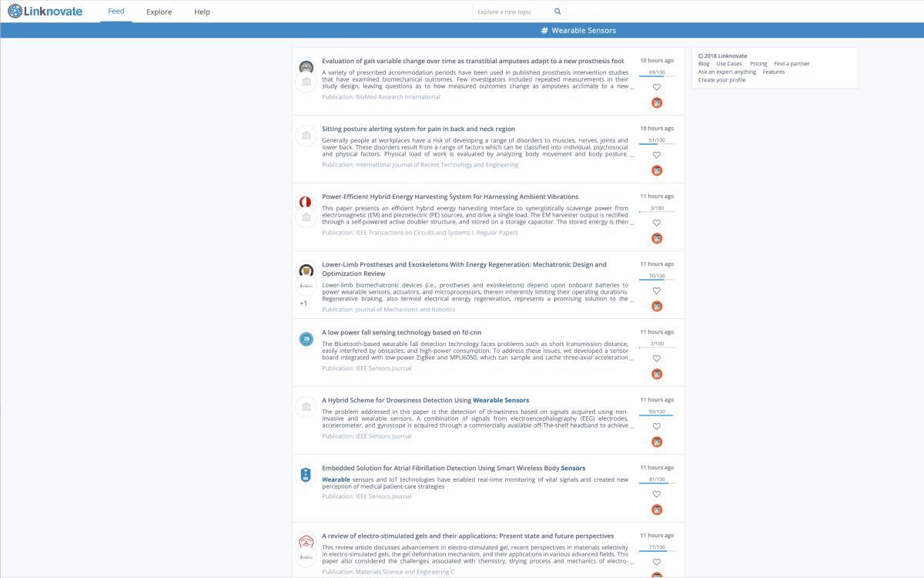Viewport: 924px width, 578px height.
Task: Open institution logo beside atrial fibrillation article
Action: (306, 476)
